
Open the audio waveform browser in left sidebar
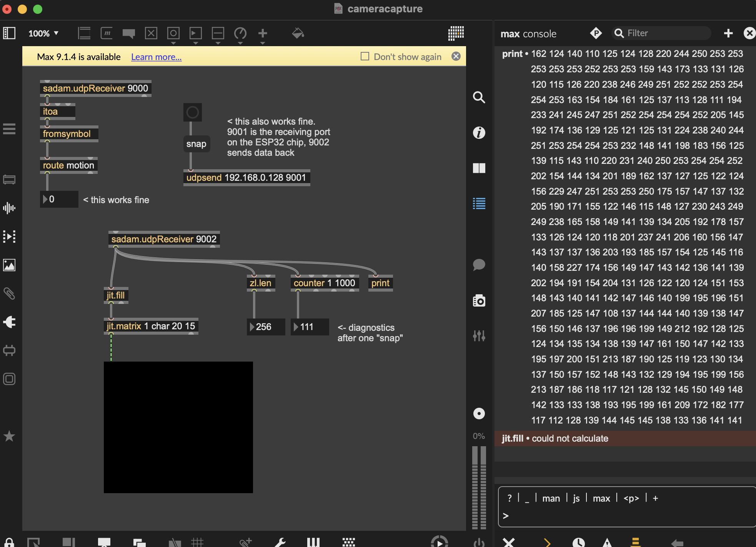(9, 208)
